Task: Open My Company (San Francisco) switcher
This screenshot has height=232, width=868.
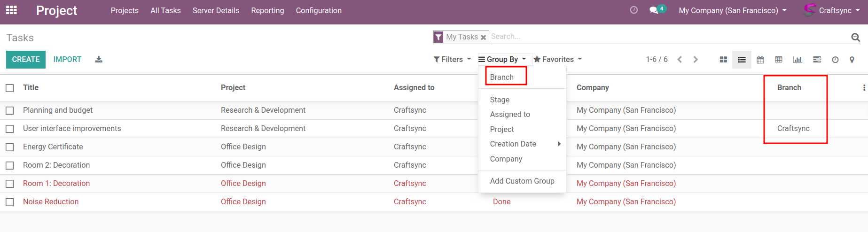Action: click(x=732, y=10)
